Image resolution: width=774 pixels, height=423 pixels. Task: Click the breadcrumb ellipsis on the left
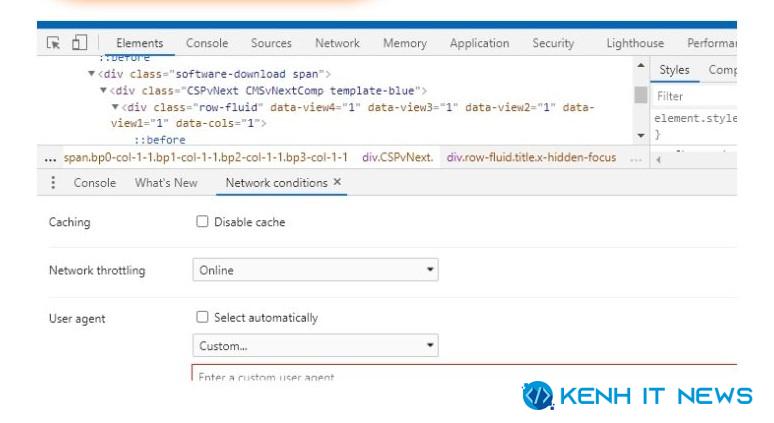coord(50,158)
